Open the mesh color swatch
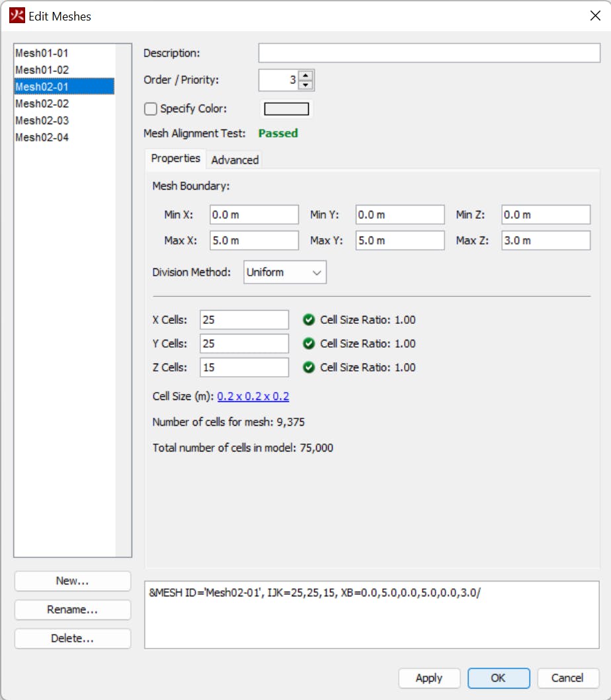The height and width of the screenshot is (700, 611). click(x=286, y=108)
